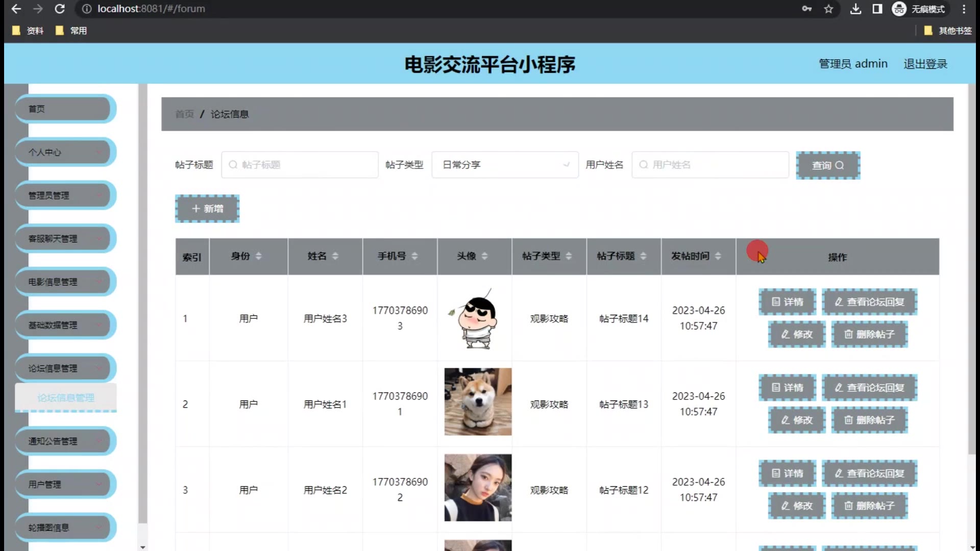Screen dimensions: 980x551
Task: Collapse 论坛信息管理 sidebar menu
Action: click(x=65, y=368)
